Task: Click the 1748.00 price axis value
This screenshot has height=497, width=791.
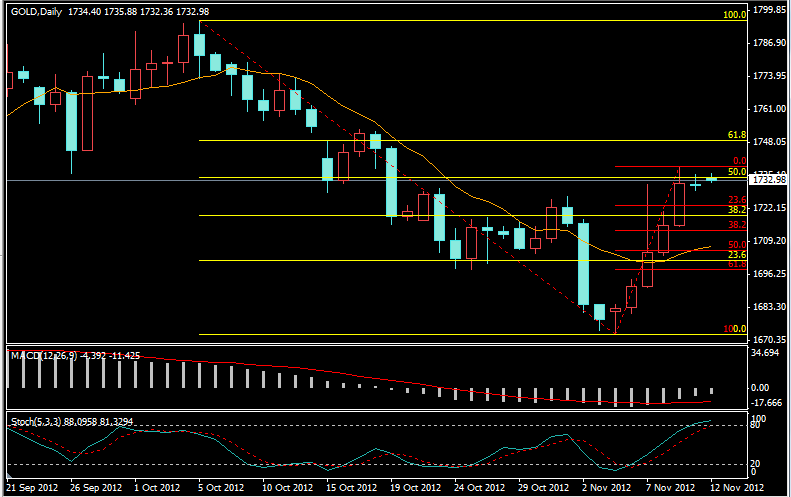Action: [769, 142]
